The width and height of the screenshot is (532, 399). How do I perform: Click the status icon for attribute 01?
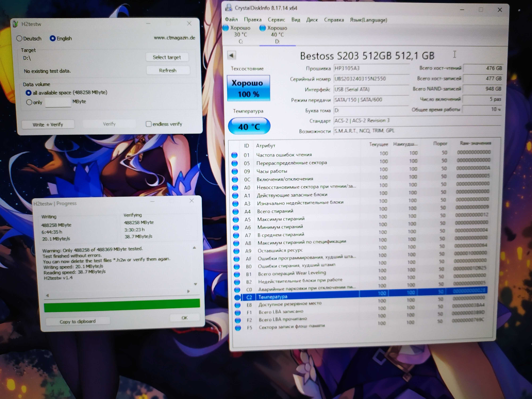tap(234, 155)
